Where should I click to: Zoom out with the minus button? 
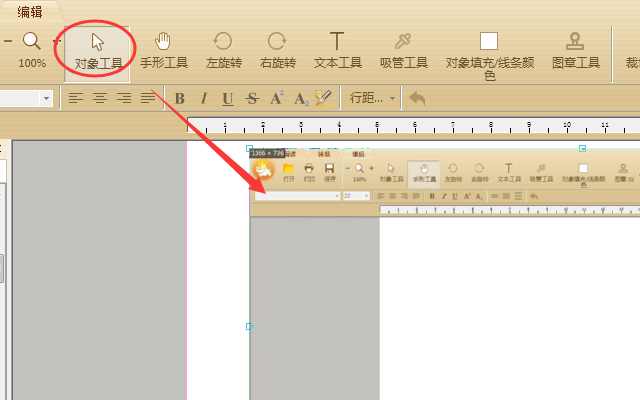pyautogui.click(x=8, y=41)
